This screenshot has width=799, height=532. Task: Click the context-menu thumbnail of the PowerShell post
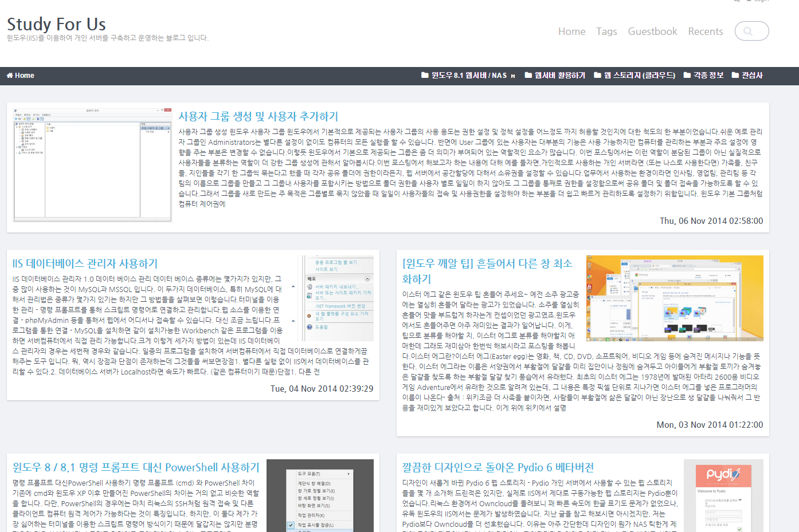(x=320, y=495)
